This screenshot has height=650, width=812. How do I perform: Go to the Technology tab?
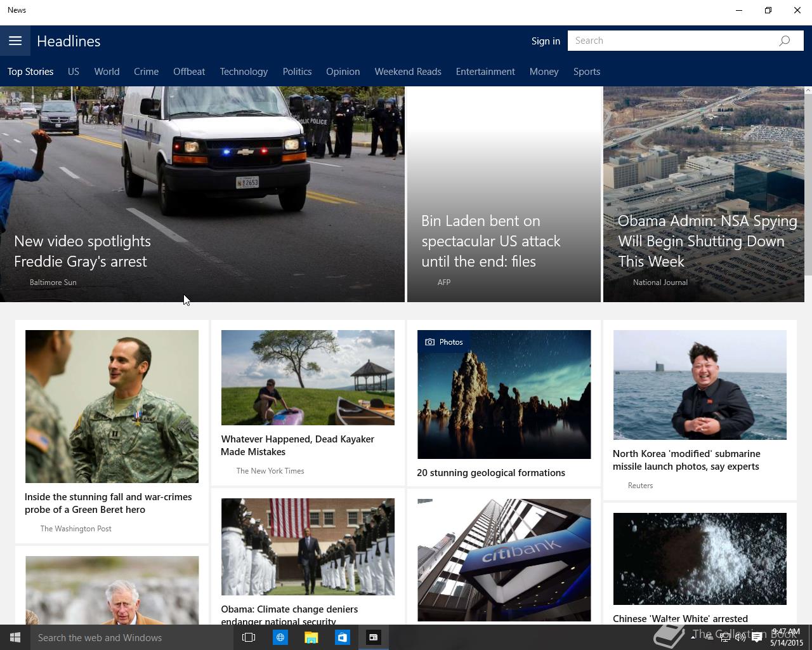(x=244, y=72)
